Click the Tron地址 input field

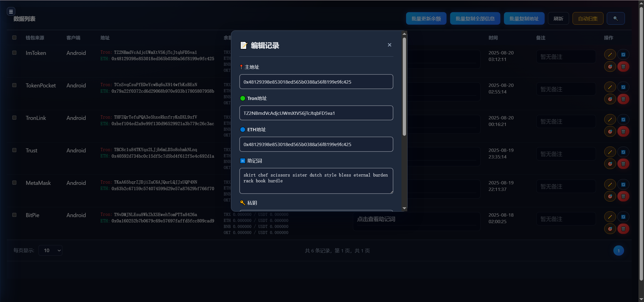pos(316,113)
